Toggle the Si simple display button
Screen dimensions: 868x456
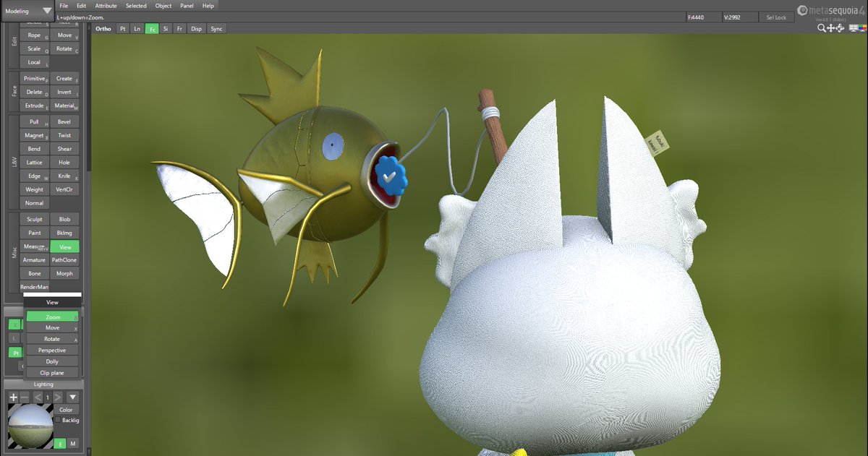coord(166,29)
